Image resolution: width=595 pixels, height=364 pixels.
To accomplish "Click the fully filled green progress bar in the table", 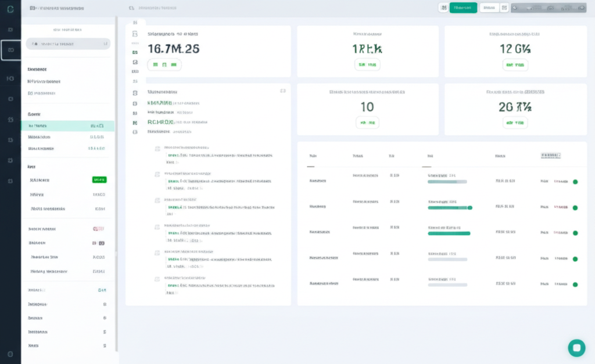I will coord(449,233).
